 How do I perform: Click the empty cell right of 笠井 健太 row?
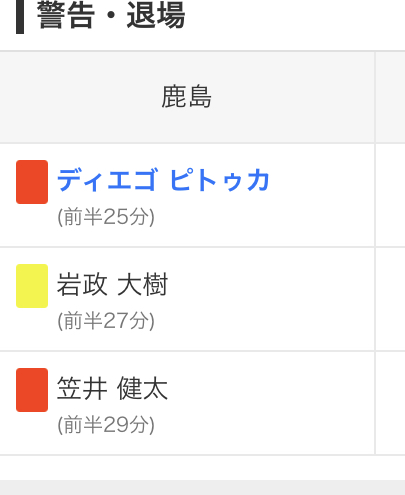click(390, 403)
